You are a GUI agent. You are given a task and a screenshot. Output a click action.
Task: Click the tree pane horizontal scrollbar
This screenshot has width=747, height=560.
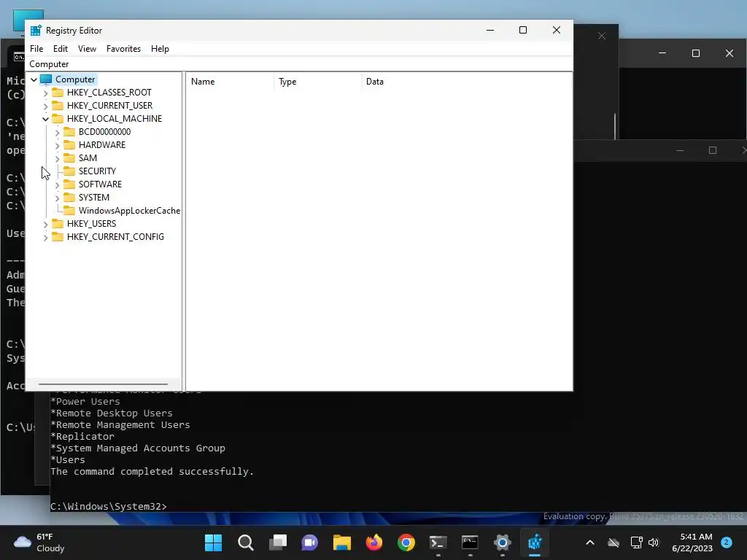tap(103, 384)
